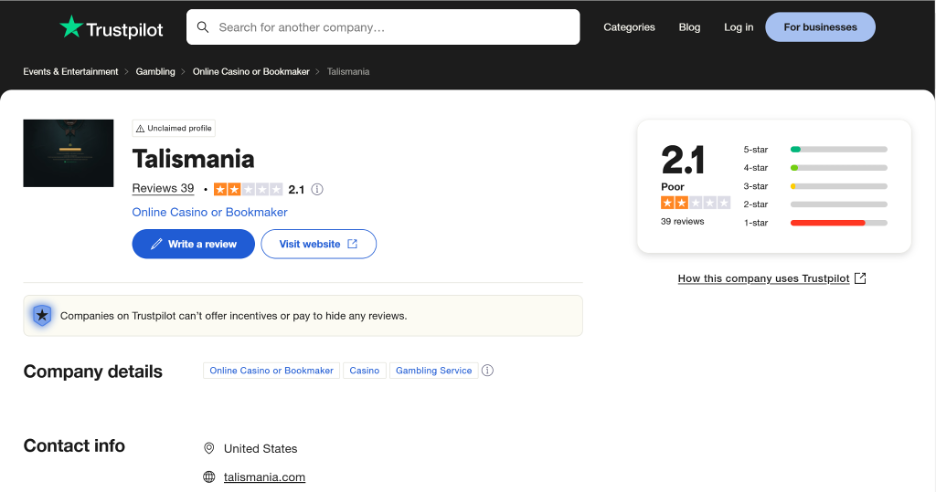Open the Categories menu

629,27
